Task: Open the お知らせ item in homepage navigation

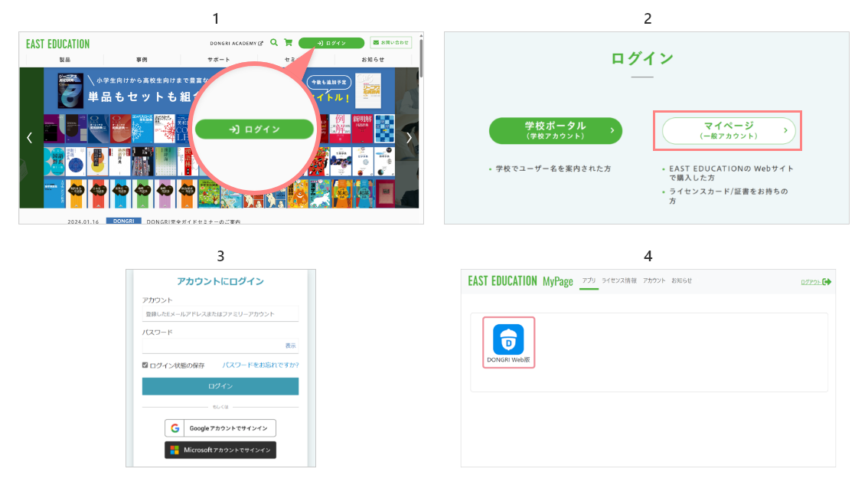Action: (373, 59)
